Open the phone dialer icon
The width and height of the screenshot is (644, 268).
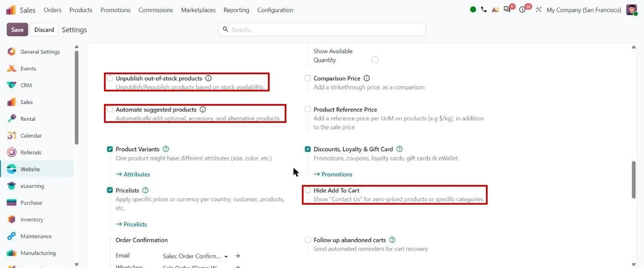(x=484, y=10)
